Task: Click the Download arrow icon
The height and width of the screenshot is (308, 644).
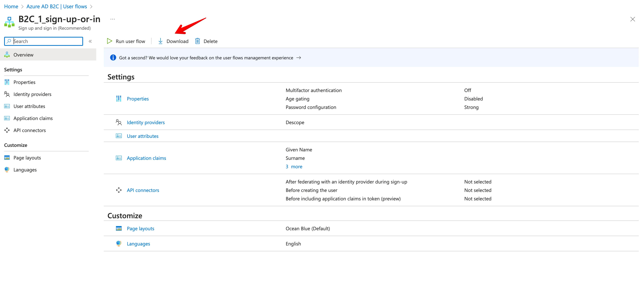Action: tap(160, 41)
